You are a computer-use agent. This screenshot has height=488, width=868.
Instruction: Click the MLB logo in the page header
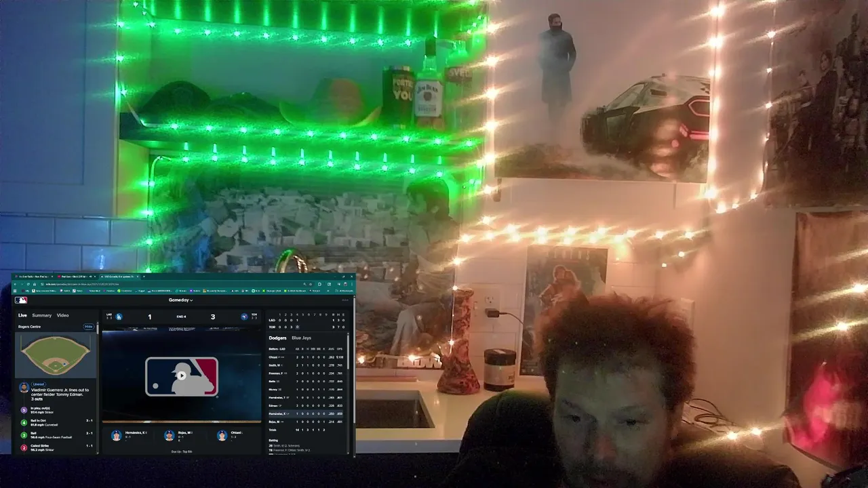(21, 300)
